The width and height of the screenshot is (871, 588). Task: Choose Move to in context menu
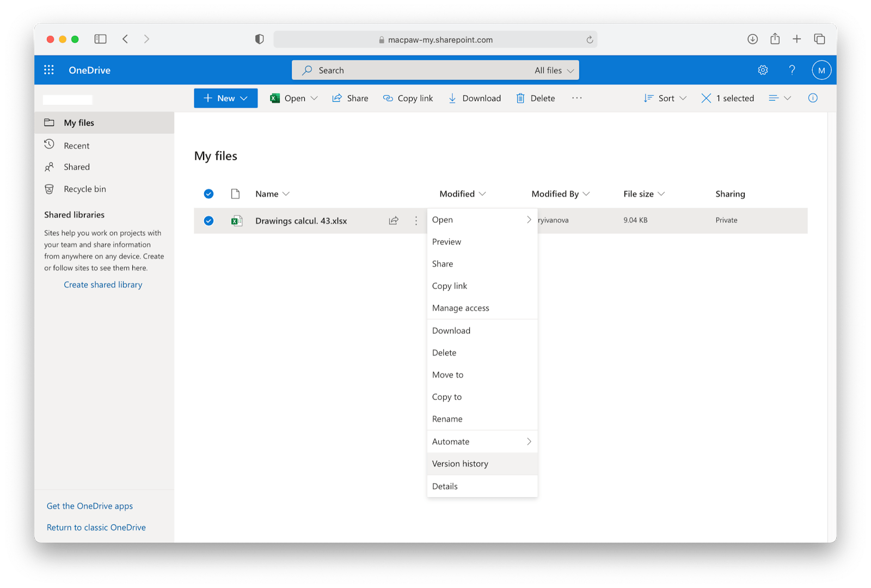tap(482, 375)
